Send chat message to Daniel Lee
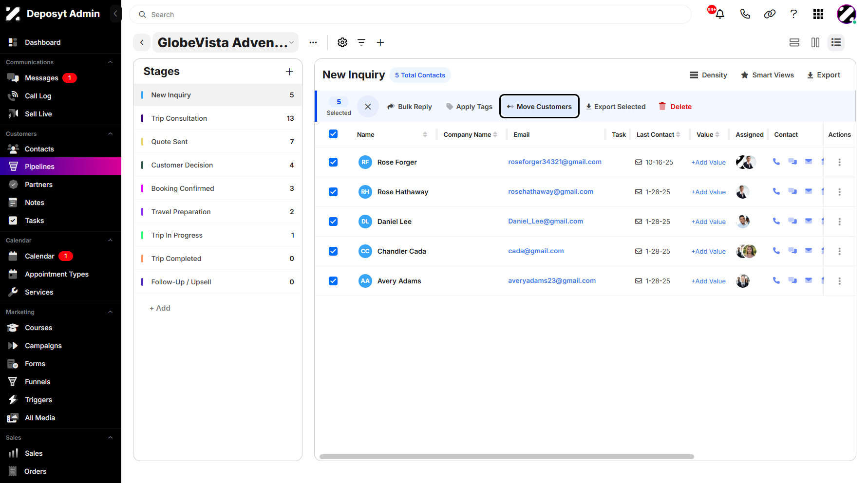The height and width of the screenshot is (483, 868). click(793, 221)
